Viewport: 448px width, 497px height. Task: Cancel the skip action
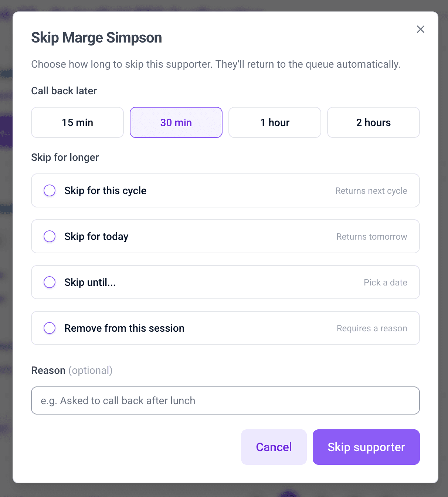(x=274, y=447)
